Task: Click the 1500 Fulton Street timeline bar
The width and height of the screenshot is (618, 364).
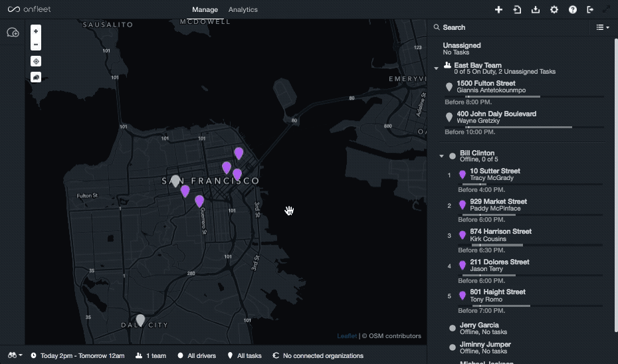Action: coord(524,96)
